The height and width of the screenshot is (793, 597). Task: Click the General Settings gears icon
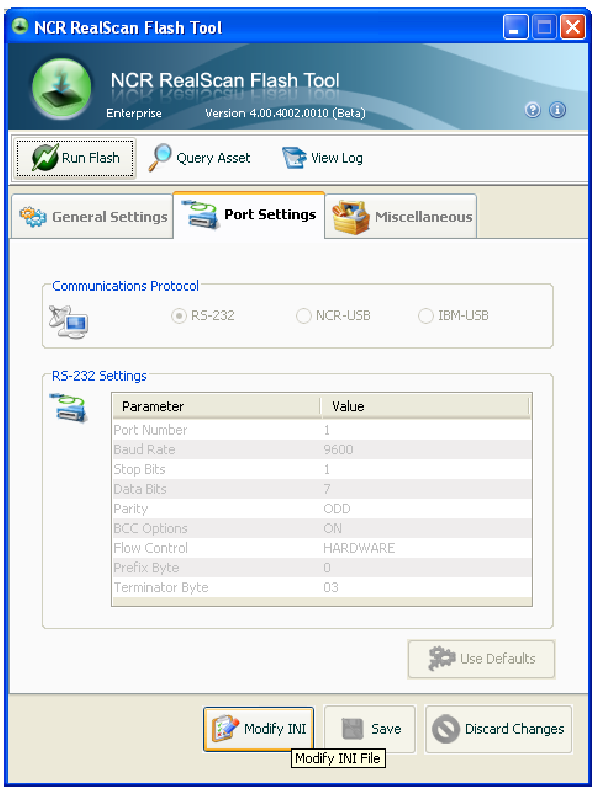click(x=33, y=216)
